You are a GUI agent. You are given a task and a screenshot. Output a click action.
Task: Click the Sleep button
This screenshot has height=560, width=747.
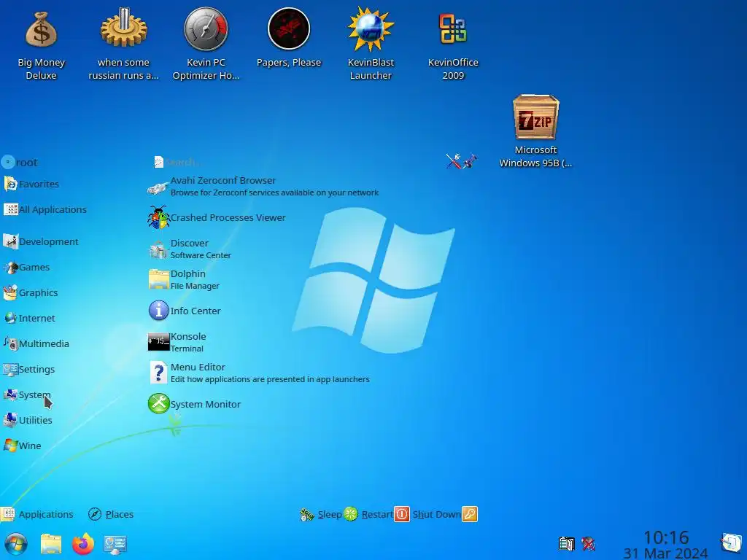click(321, 514)
